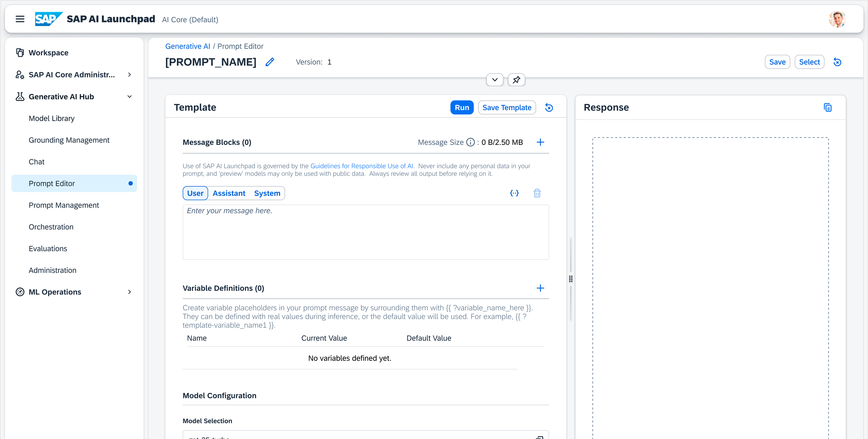Click the insert variable curly braces icon
Viewport: 868px width, 439px height.
tap(514, 193)
